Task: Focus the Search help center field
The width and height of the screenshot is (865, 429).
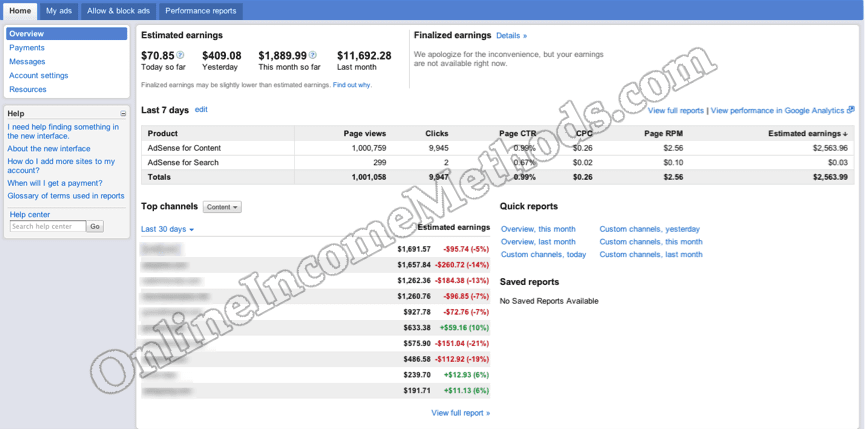Action: [x=48, y=226]
